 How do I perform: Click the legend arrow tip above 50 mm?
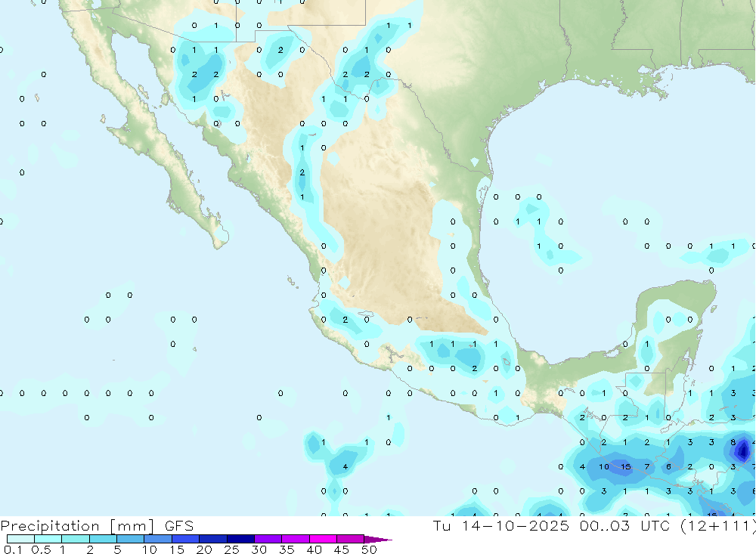(378, 540)
